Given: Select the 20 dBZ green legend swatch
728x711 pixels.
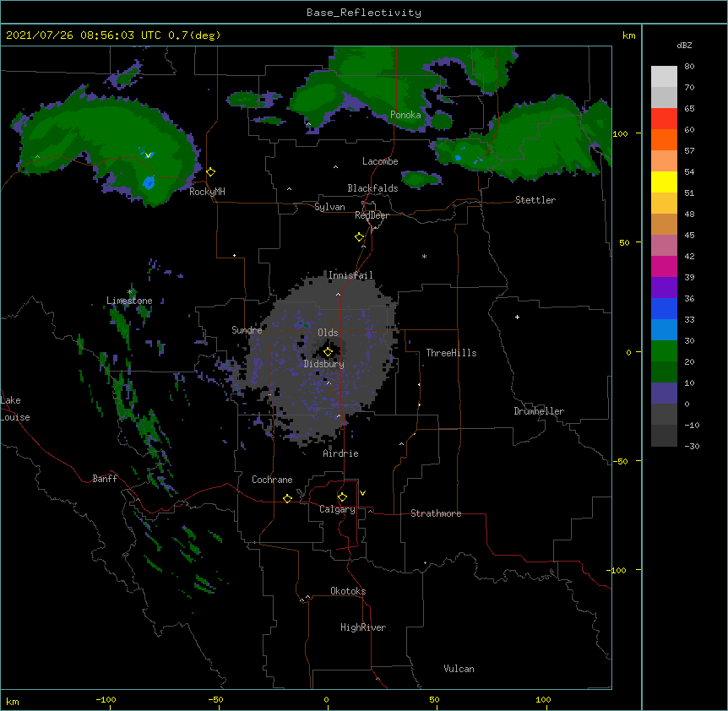Looking at the screenshot, I should pos(664,351).
